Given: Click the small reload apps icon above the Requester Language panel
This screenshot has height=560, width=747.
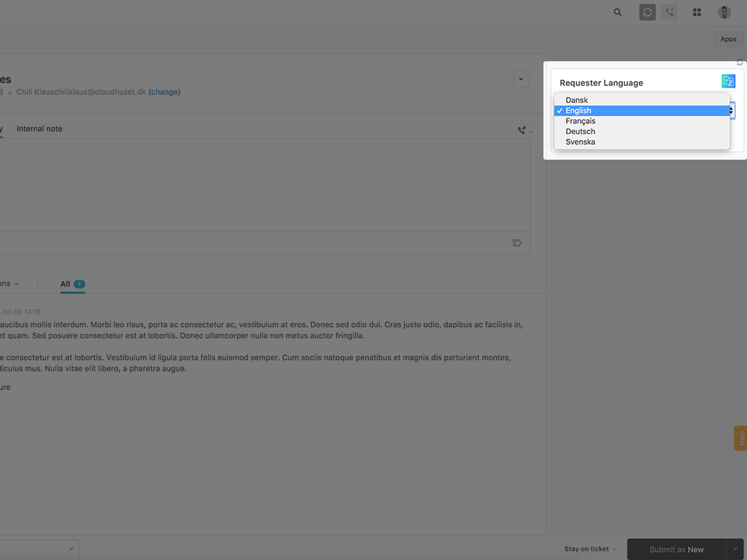Looking at the screenshot, I should coord(740,63).
